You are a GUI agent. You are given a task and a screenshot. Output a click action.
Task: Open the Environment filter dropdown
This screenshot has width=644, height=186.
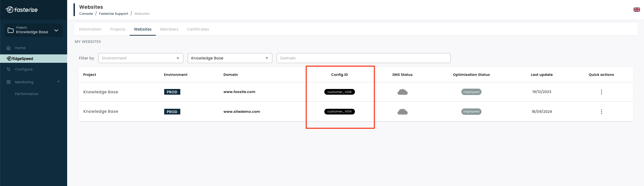click(141, 58)
